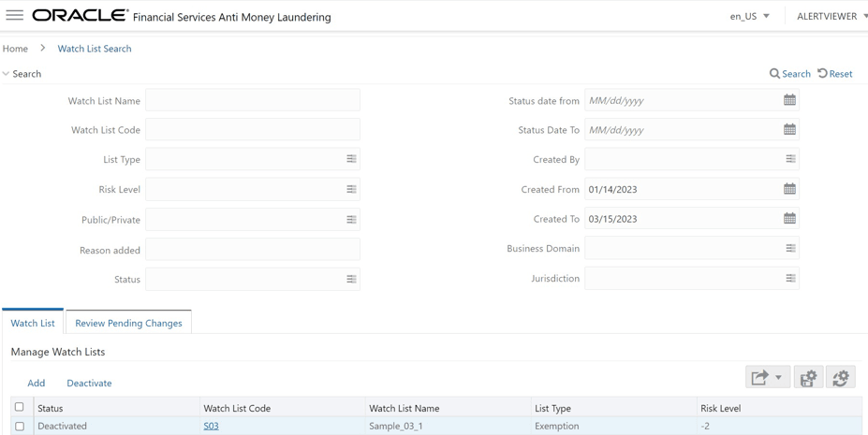Image resolution: width=868 pixels, height=435 pixels.
Task: Click the Watch List Search breadcrumb
Action: (95, 49)
